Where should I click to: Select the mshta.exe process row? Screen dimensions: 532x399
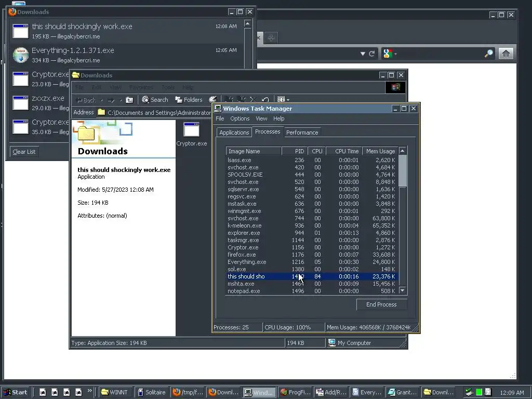(312, 284)
